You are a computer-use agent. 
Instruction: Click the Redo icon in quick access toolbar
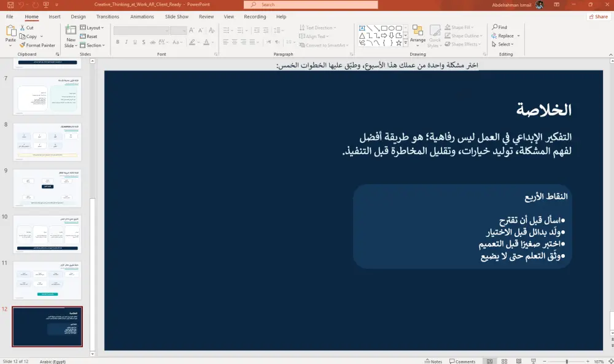coord(35,5)
